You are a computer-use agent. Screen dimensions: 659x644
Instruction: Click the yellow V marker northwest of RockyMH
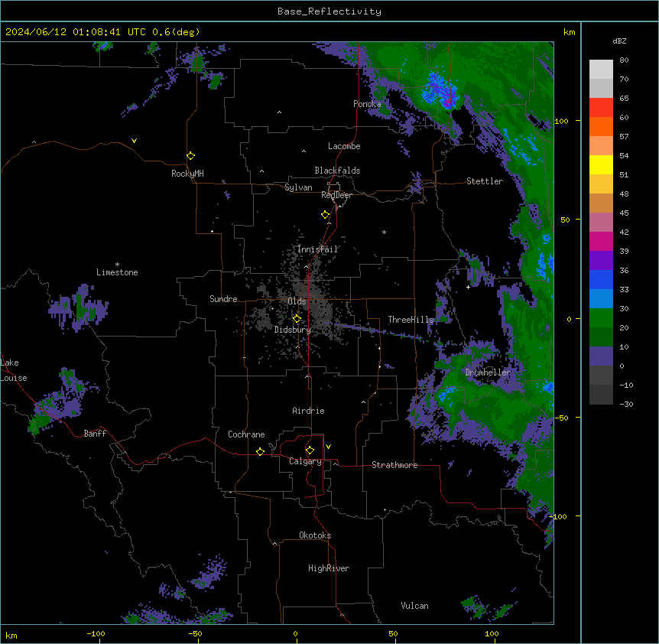(x=134, y=141)
